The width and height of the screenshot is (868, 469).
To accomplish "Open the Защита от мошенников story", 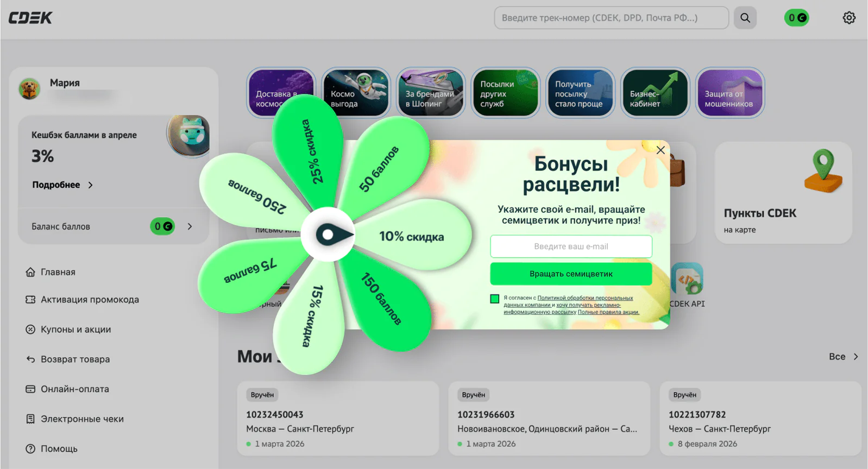I will pos(729,92).
